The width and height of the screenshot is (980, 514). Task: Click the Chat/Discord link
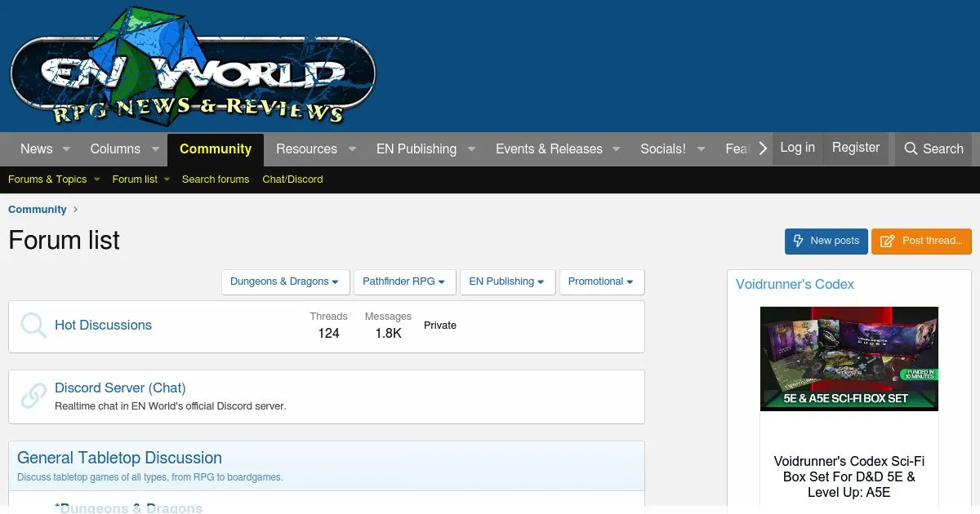[292, 179]
